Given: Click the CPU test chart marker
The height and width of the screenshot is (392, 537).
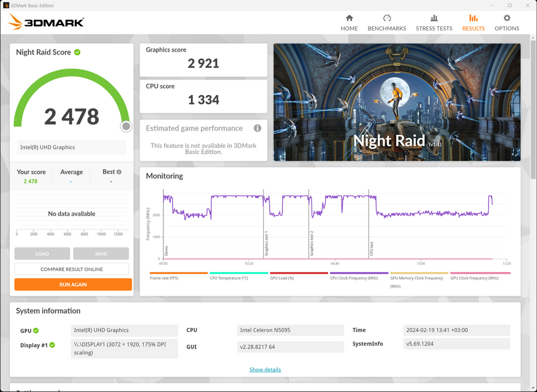Looking at the screenshot, I should click(x=372, y=249).
